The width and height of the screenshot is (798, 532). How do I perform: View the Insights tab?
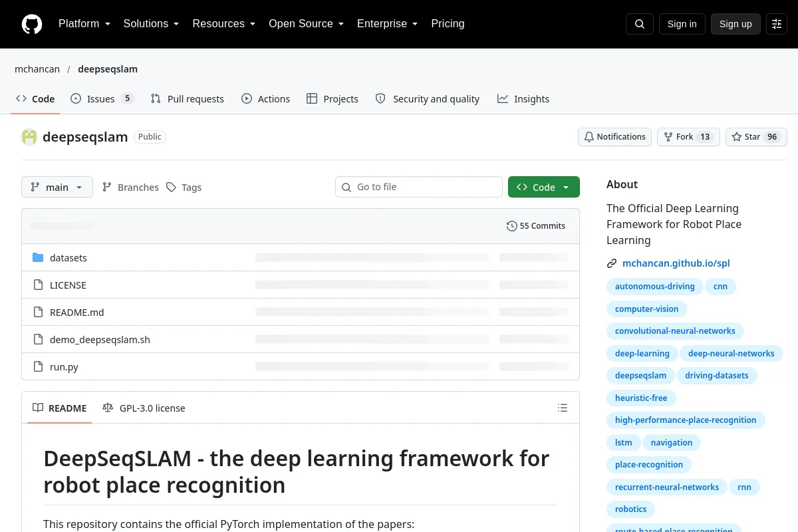tap(523, 98)
